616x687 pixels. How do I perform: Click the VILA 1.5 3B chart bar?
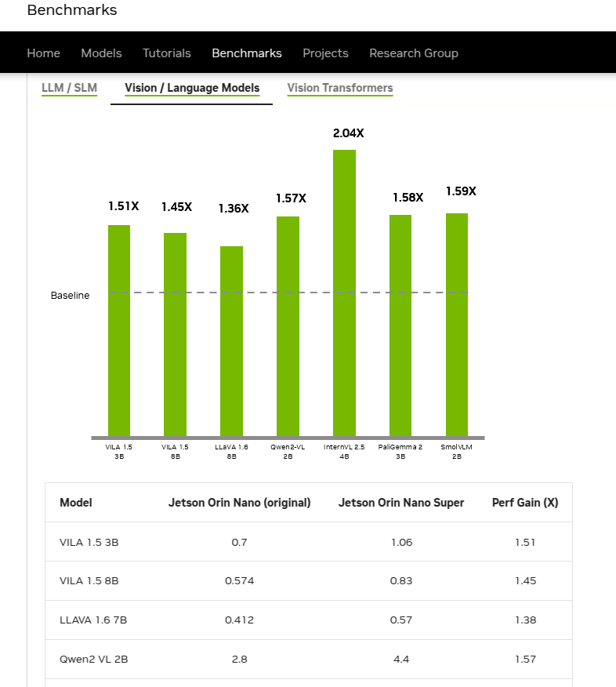pyautogui.click(x=119, y=330)
